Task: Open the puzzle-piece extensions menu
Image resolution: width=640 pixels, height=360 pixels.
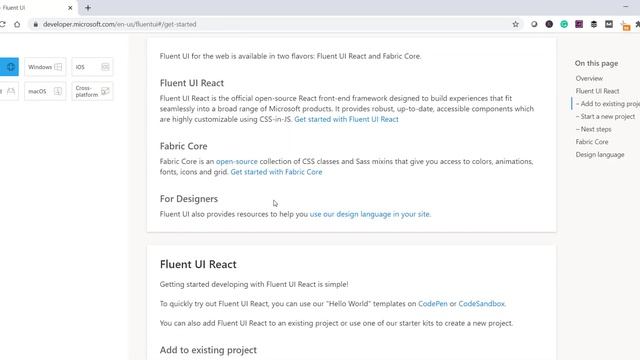Action: coord(637,24)
